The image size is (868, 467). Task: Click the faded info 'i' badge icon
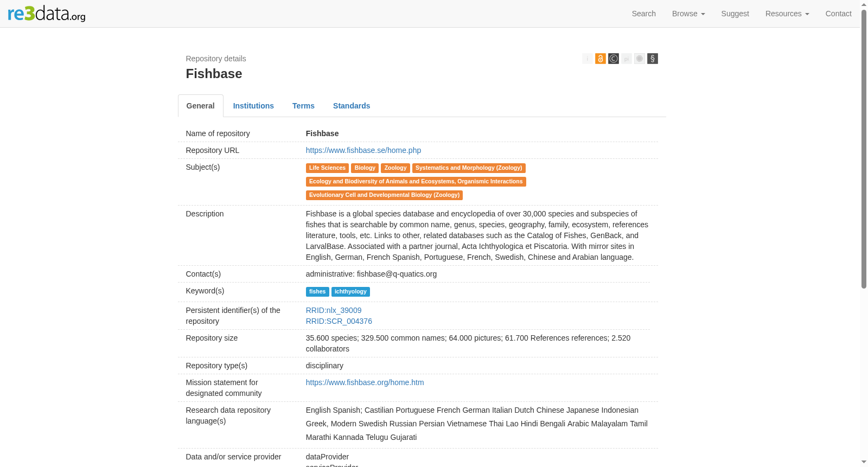(x=587, y=59)
